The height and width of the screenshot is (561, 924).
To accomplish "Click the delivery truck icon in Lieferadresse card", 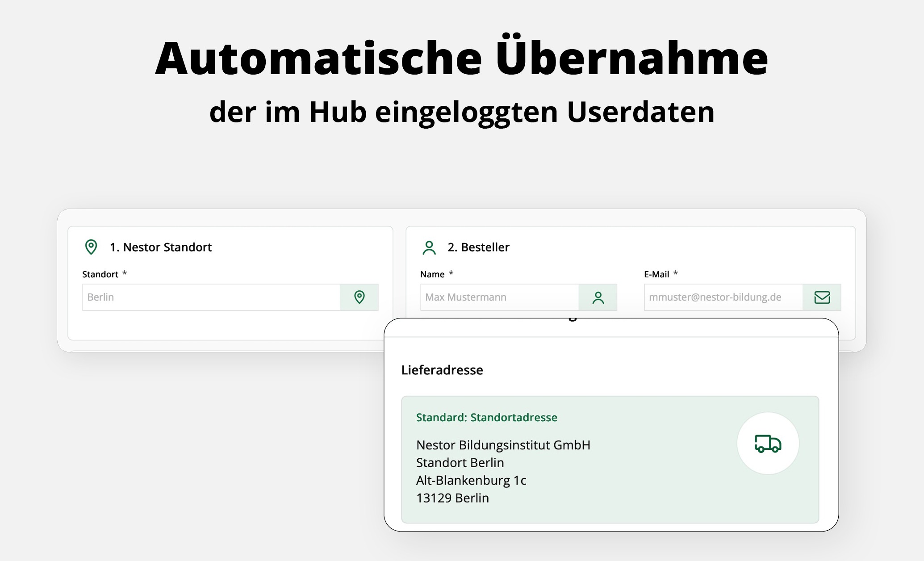I will pyautogui.click(x=768, y=444).
